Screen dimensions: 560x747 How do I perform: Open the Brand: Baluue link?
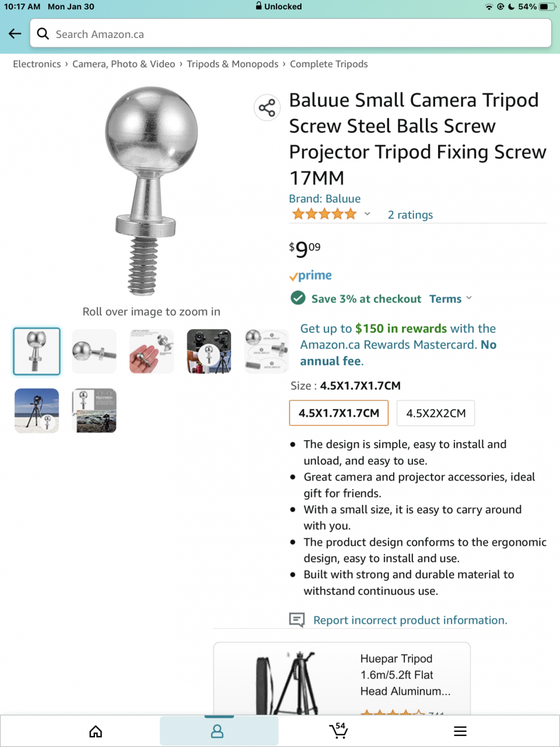coord(325,199)
